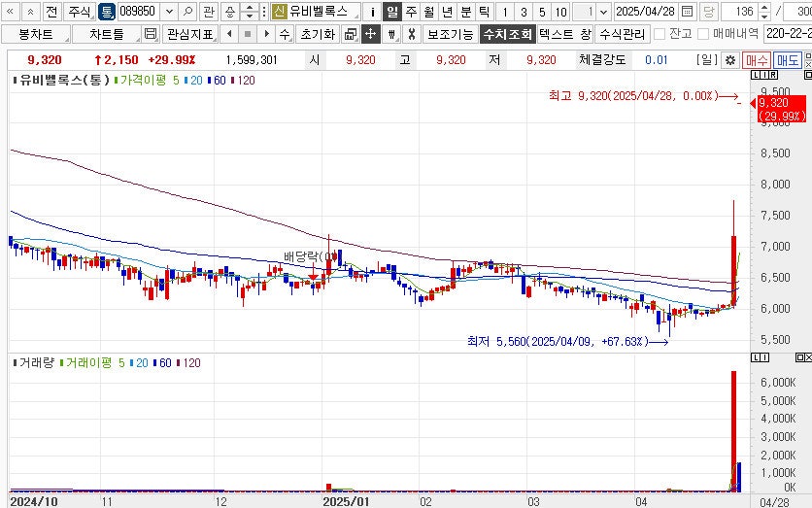Click the date field showing 2025/04/28
Screen dimensions: 812x508
tap(646, 12)
